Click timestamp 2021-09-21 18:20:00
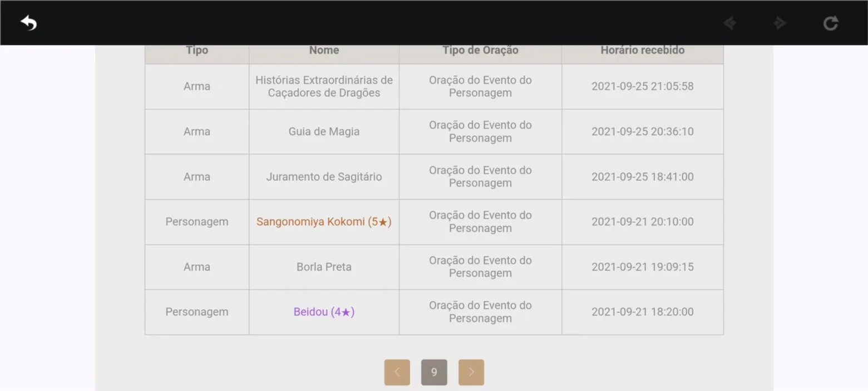Screen dimensions: 868x391 (x=643, y=312)
